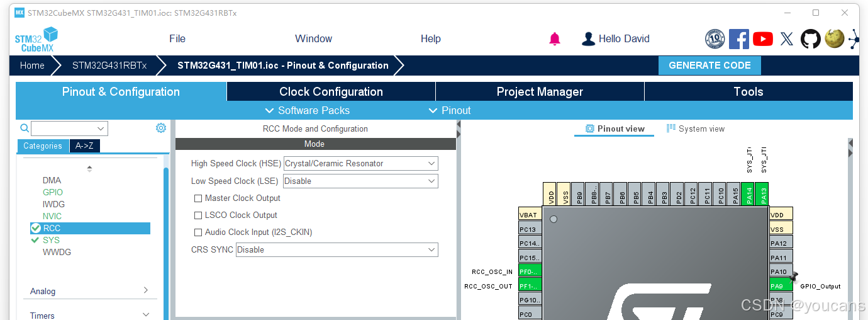The width and height of the screenshot is (868, 320).
Task: Enable LSCO Clock Output checkbox
Action: pyautogui.click(x=198, y=215)
